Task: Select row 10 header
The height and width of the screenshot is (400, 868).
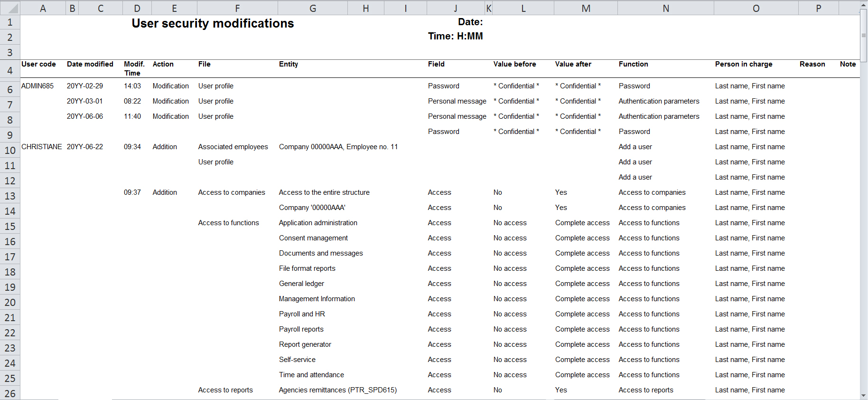Action: click(x=10, y=151)
